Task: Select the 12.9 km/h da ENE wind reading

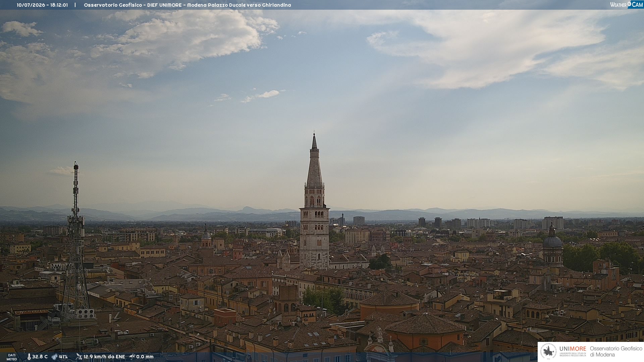Action: click(104, 357)
